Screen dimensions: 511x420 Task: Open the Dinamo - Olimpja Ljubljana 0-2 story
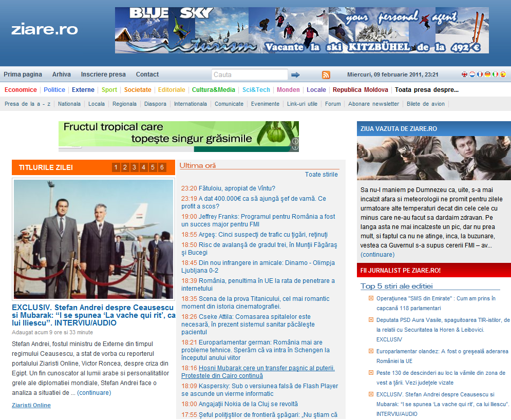pyautogui.click(x=258, y=266)
